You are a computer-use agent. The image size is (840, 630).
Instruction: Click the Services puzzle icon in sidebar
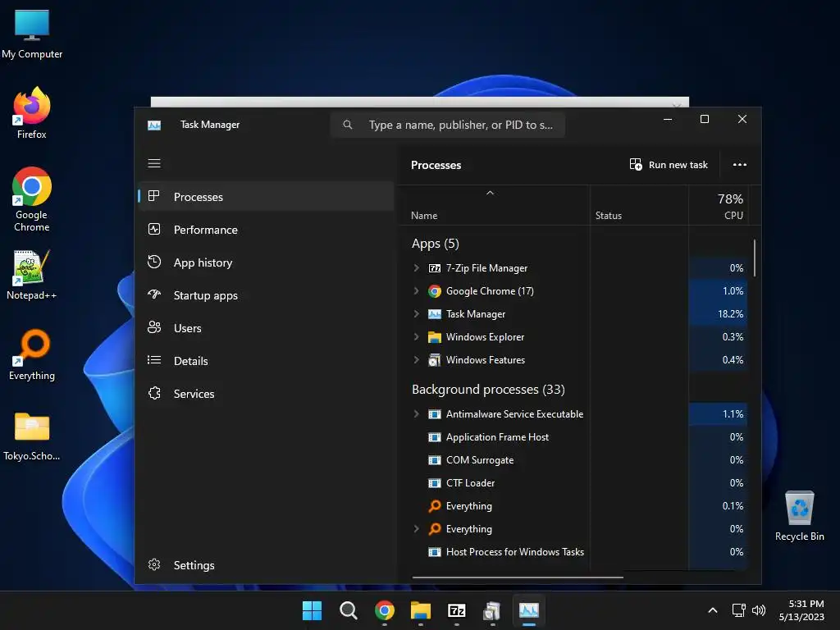pos(154,393)
